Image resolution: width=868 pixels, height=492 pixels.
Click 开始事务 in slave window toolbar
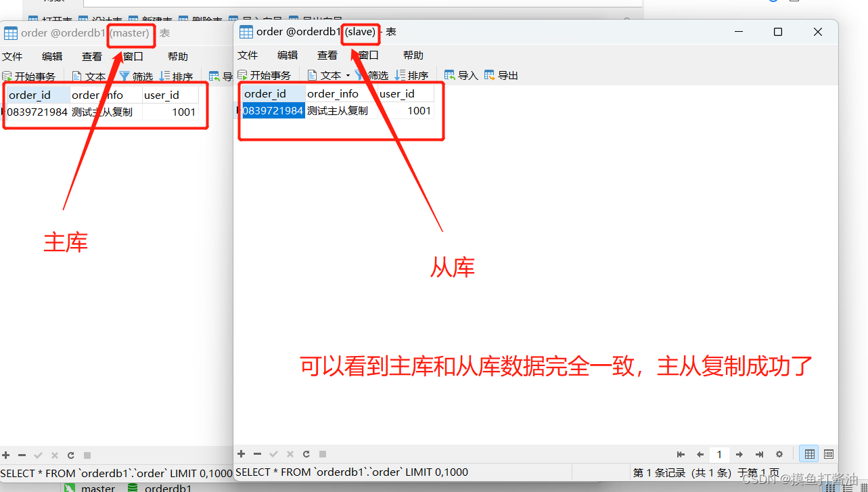click(x=265, y=75)
